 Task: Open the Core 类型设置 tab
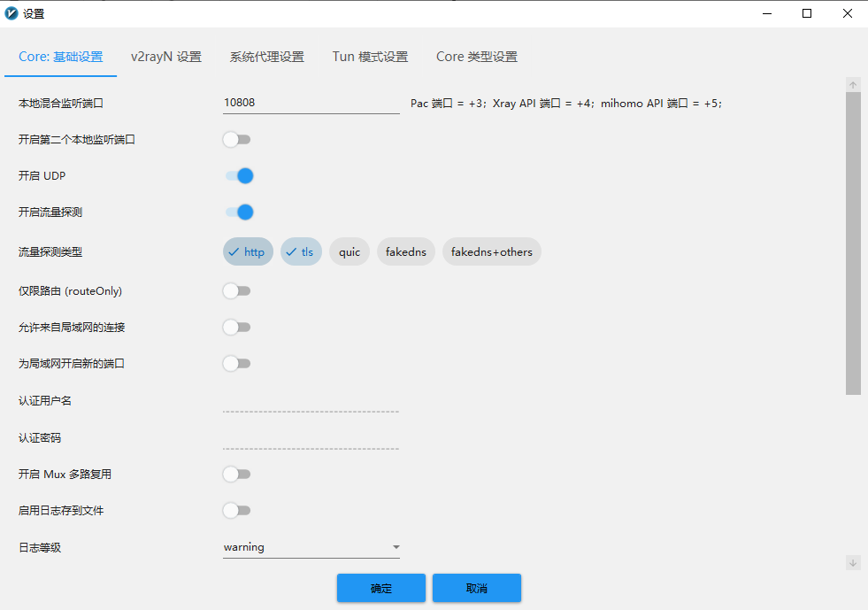tap(477, 57)
